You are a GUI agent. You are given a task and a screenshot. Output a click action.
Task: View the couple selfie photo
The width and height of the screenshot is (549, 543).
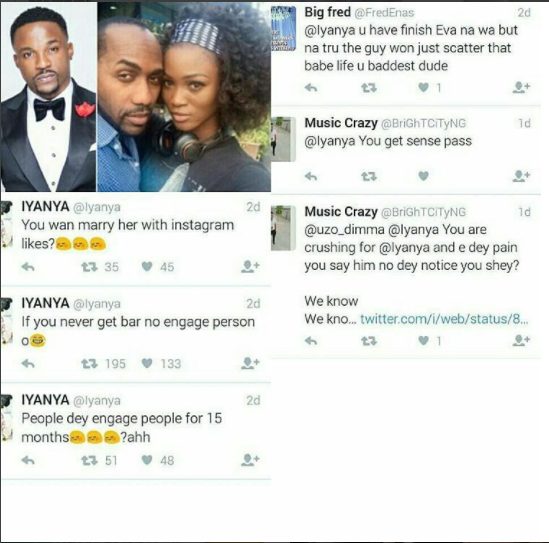(184, 97)
